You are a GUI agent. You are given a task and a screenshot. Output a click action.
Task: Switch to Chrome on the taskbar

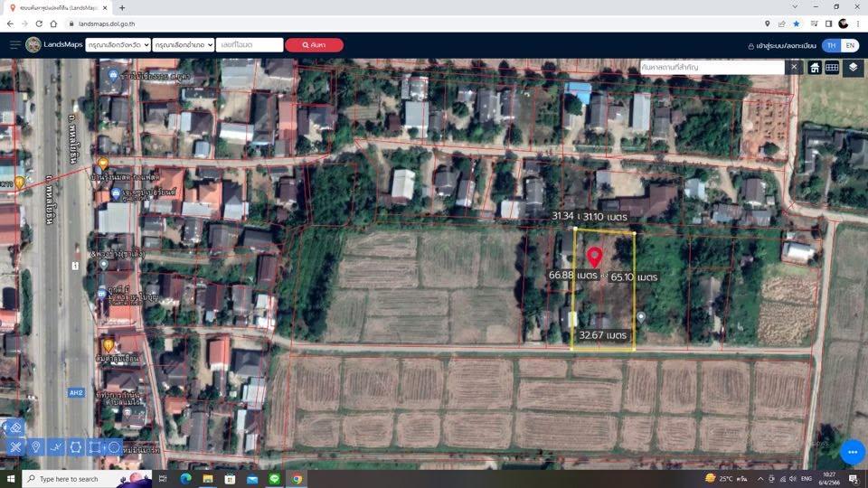click(297, 479)
